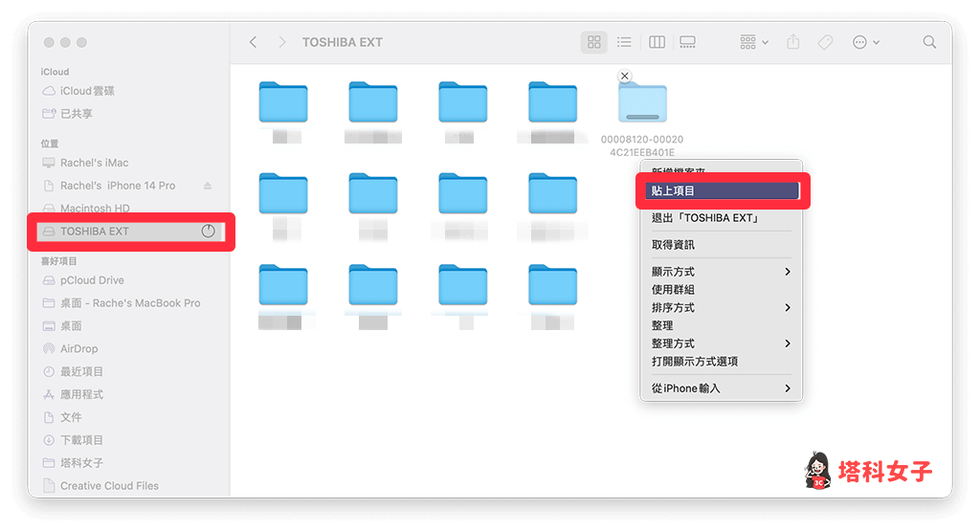Open the group-by dropdown in toolbar
The height and width of the screenshot is (532, 980).
coord(754,42)
